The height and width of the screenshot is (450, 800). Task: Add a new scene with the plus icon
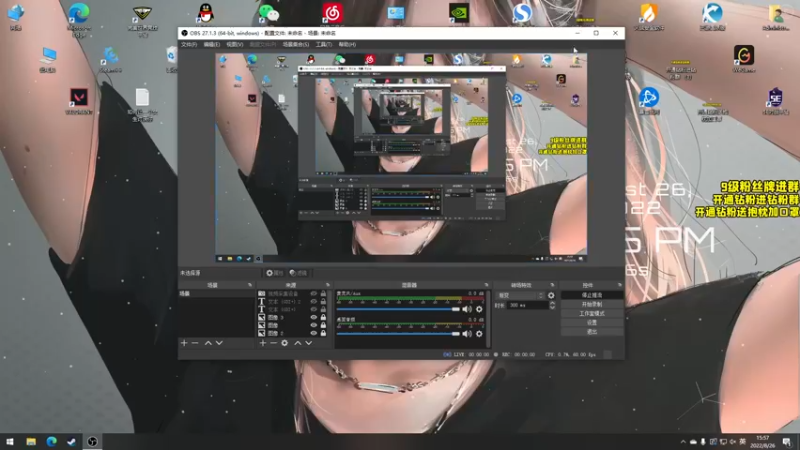click(x=184, y=343)
